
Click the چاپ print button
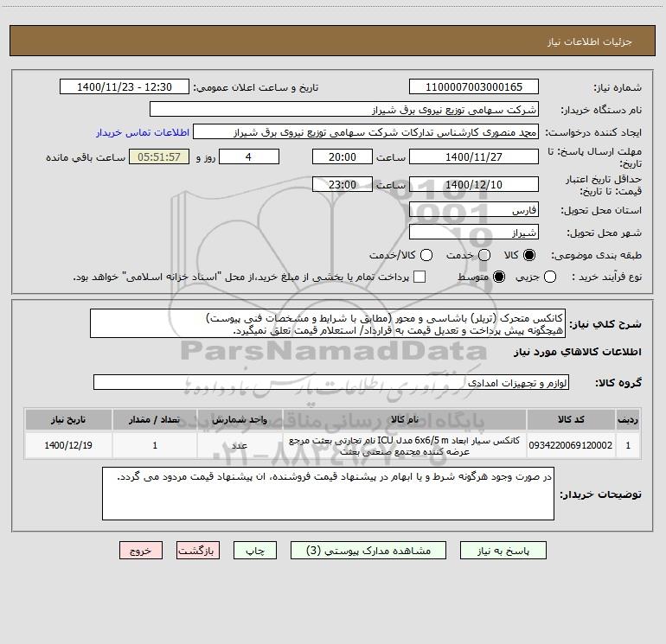click(255, 551)
